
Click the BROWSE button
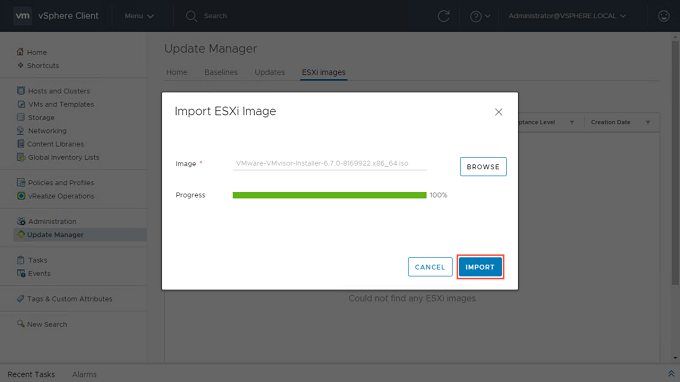tap(483, 167)
